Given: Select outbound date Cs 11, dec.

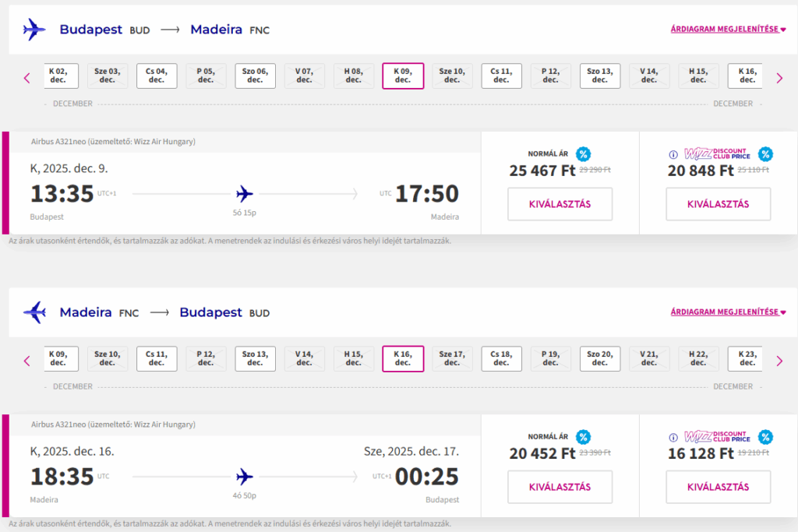Looking at the screenshot, I should 501,76.
